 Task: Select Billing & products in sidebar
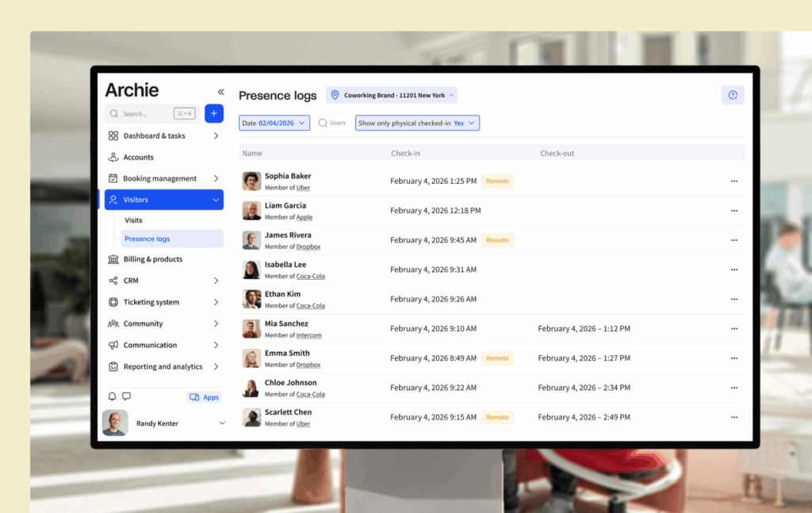[x=152, y=259]
